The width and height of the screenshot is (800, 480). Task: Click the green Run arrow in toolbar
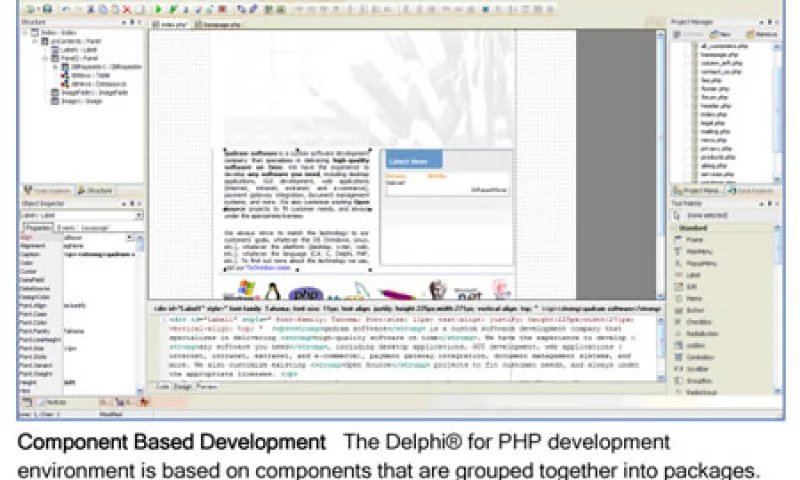point(159,9)
